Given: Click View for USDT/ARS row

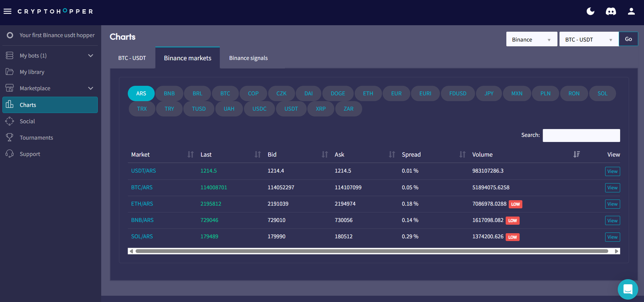Looking at the screenshot, I should click(x=612, y=171).
